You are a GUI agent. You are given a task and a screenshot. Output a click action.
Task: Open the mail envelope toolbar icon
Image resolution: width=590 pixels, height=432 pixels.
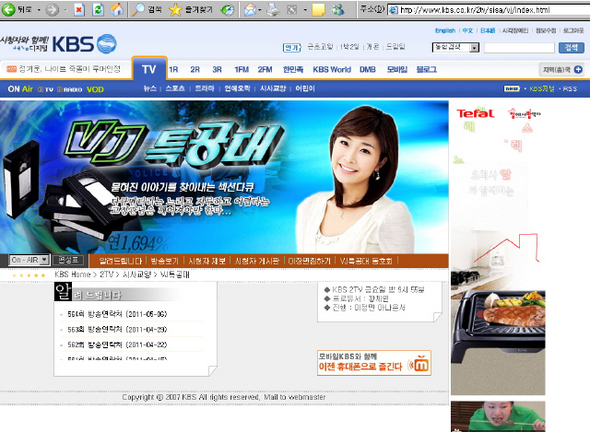(250, 10)
